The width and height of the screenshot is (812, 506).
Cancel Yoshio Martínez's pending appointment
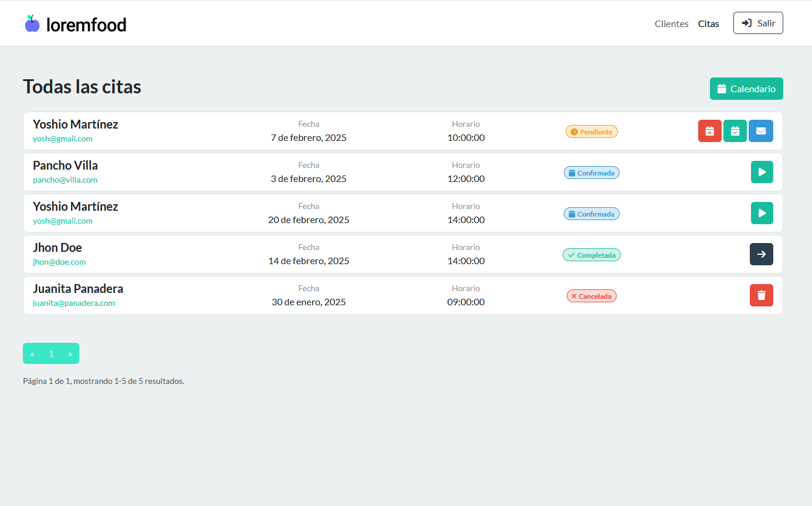pyautogui.click(x=709, y=131)
